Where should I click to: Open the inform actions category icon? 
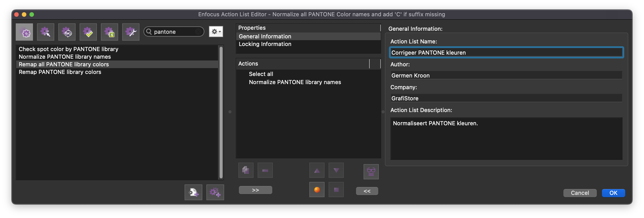tap(110, 32)
